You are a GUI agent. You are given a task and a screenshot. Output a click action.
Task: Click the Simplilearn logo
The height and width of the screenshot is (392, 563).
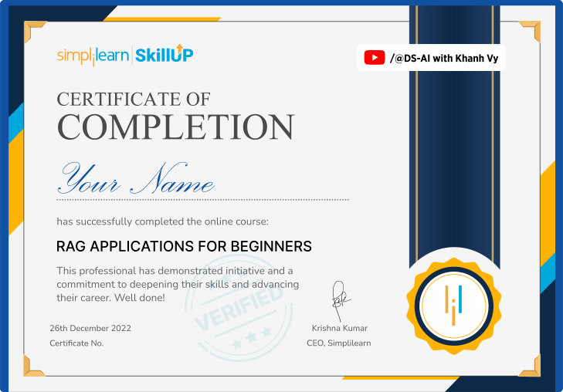93,55
